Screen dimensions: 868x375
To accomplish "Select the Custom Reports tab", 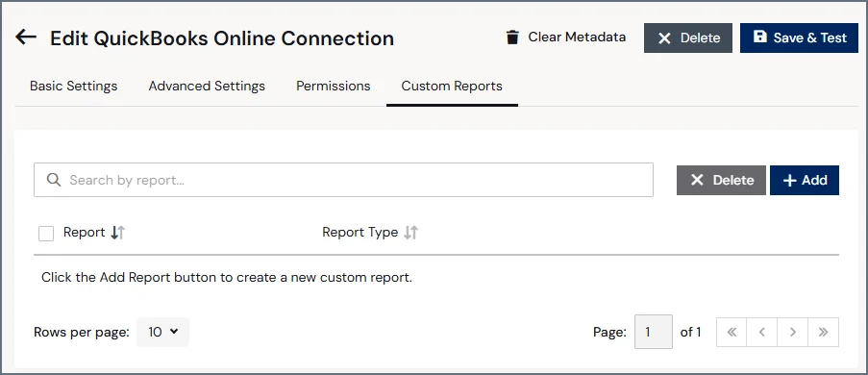I will click(x=452, y=86).
